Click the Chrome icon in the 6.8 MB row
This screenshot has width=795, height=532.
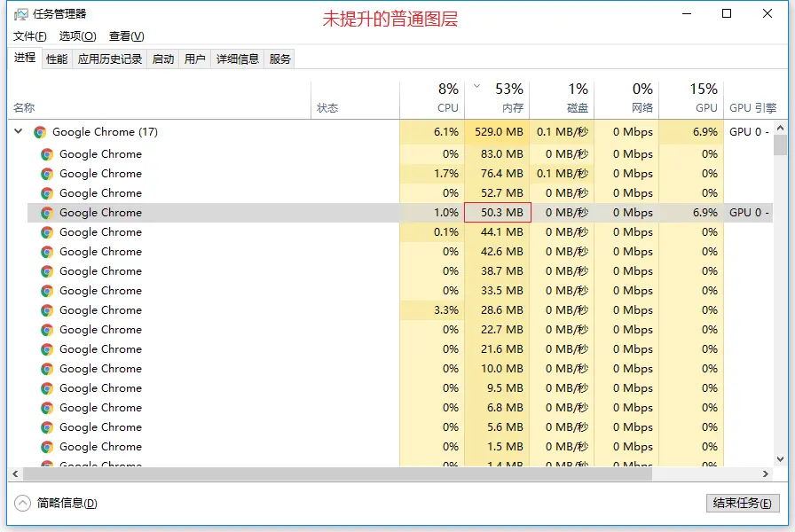(47, 408)
